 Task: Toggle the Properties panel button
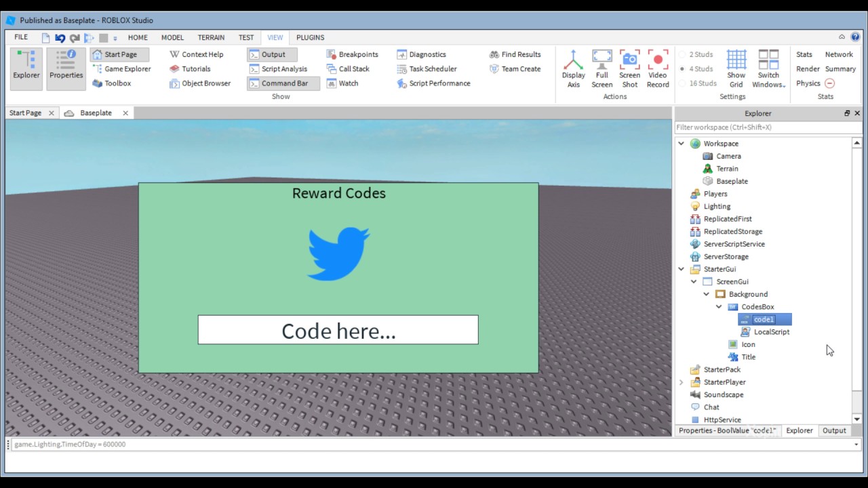66,68
